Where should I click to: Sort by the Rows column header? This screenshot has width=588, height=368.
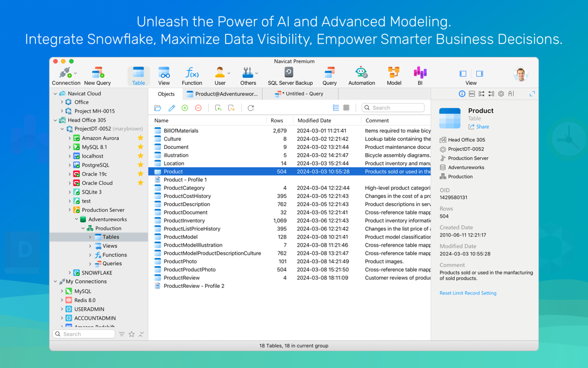point(279,121)
